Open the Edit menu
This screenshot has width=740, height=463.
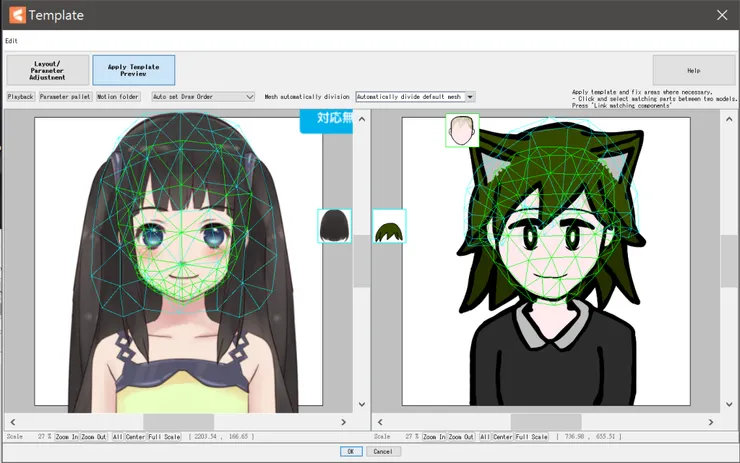[x=11, y=41]
